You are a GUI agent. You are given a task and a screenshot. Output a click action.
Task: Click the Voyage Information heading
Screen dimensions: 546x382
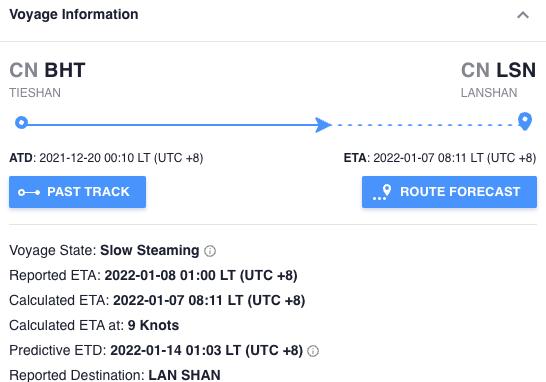[74, 14]
